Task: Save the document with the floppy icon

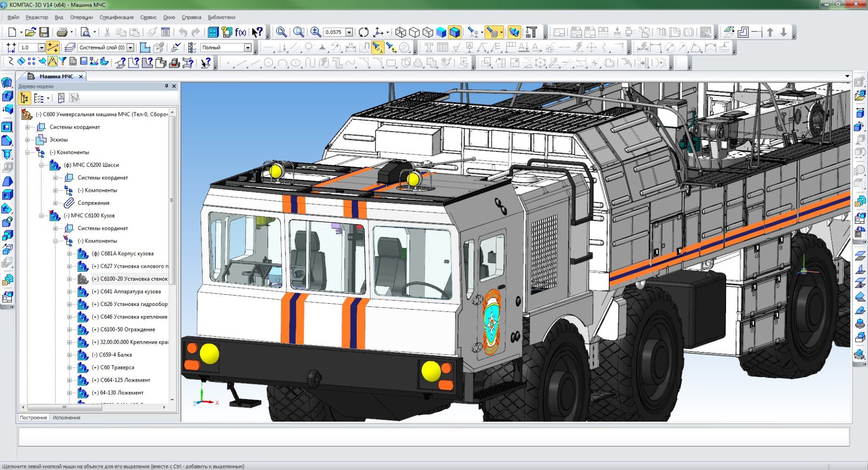Action: click(44, 32)
